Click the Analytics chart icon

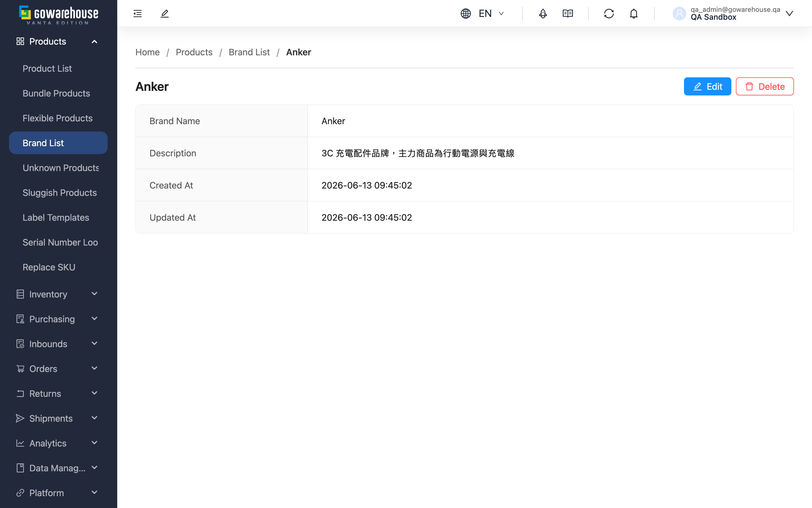tap(20, 443)
